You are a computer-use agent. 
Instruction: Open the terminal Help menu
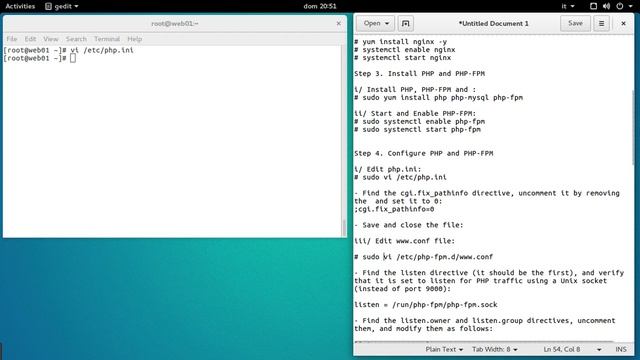click(x=134, y=39)
